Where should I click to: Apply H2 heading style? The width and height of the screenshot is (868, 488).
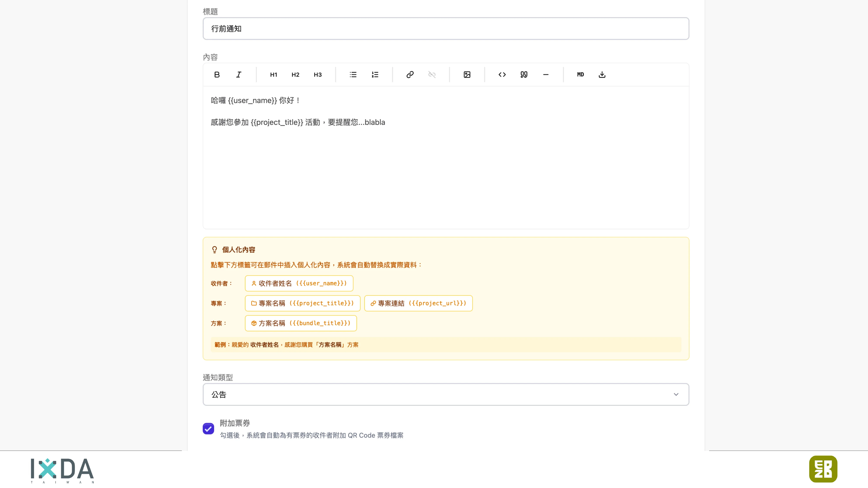click(295, 74)
